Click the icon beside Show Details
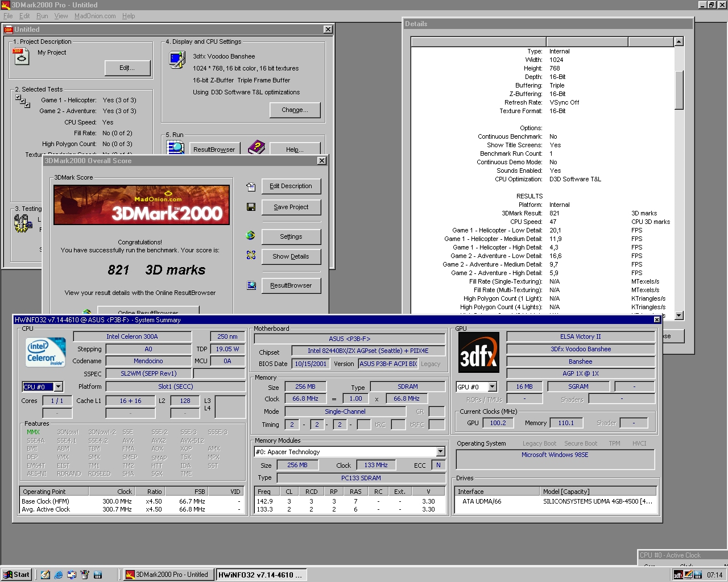Screen dimensions: 728x582 click(x=251, y=255)
